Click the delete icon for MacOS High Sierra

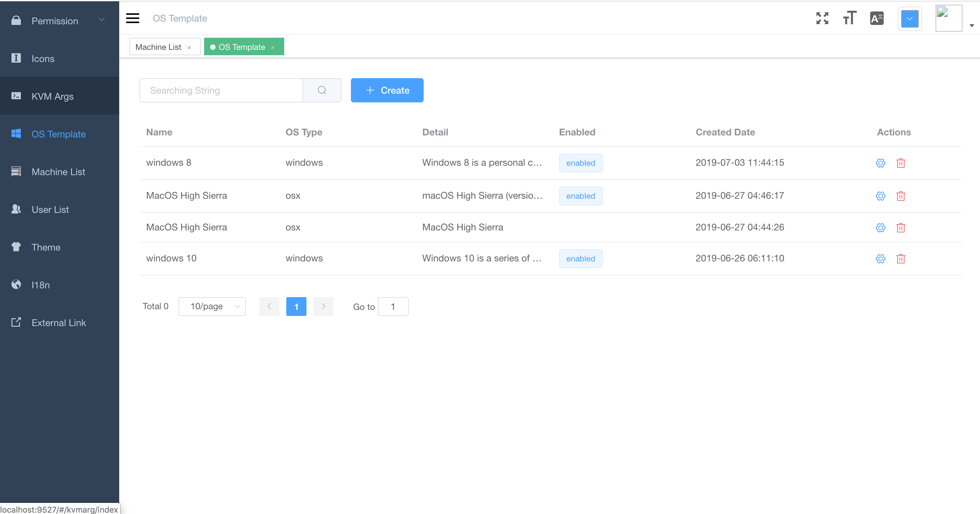[x=901, y=196]
